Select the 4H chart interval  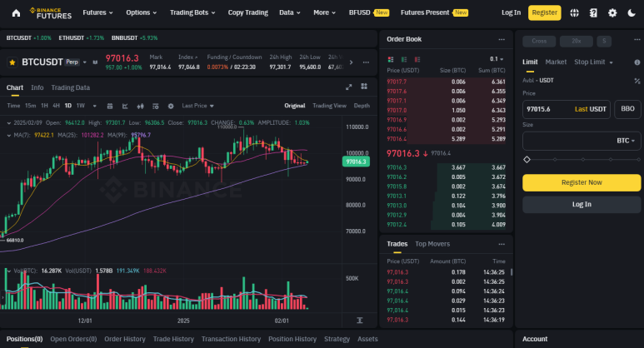(57, 106)
